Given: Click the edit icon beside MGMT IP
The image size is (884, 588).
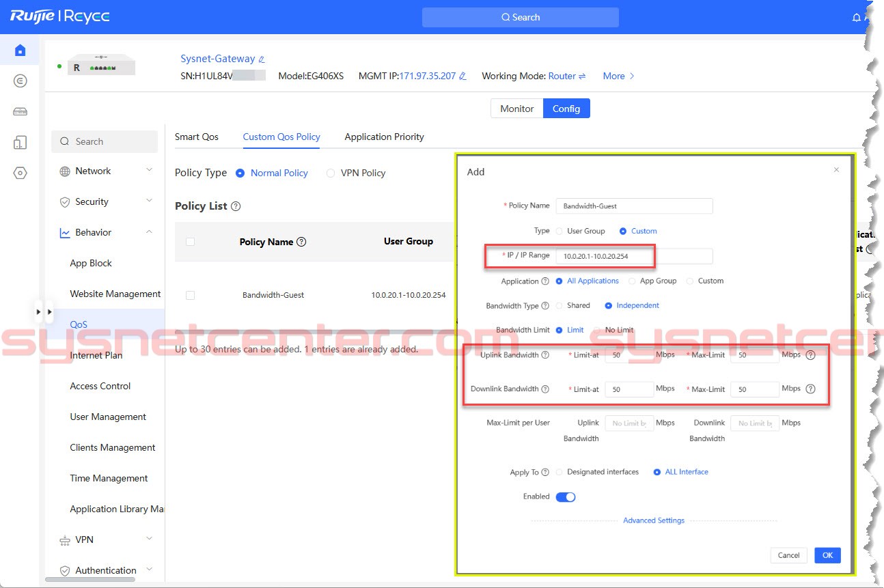Looking at the screenshot, I should (x=462, y=76).
